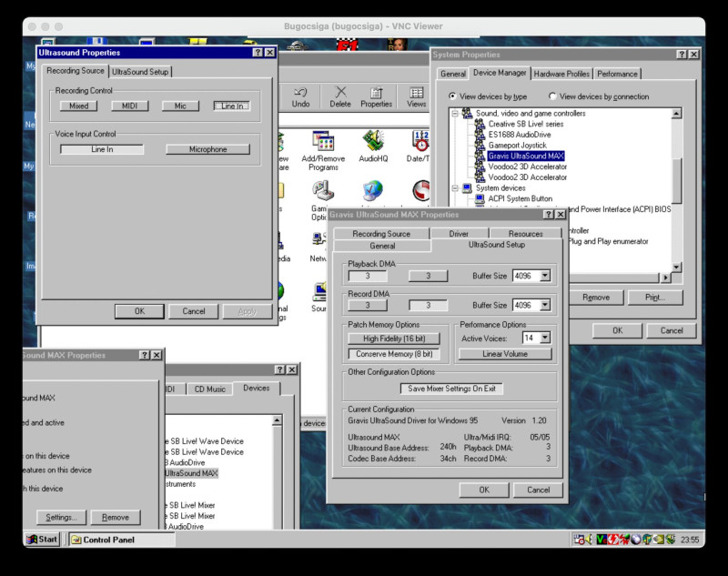Click the Settings... button
Image resolution: width=728 pixels, height=576 pixels.
[61, 517]
